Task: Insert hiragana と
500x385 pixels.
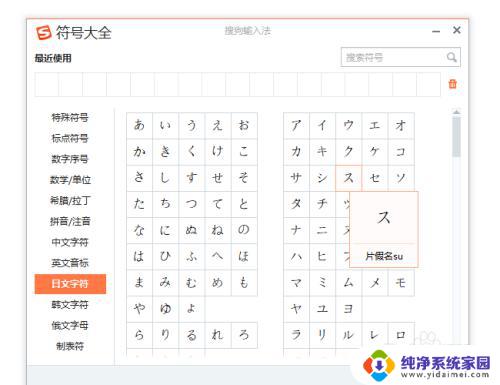Action: point(244,204)
